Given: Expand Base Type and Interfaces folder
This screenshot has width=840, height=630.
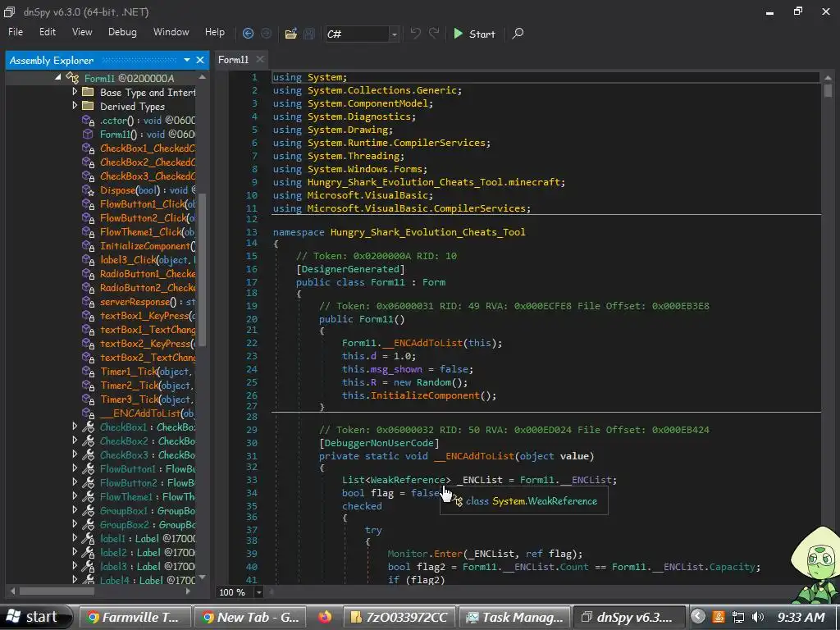Looking at the screenshot, I should pos(75,92).
